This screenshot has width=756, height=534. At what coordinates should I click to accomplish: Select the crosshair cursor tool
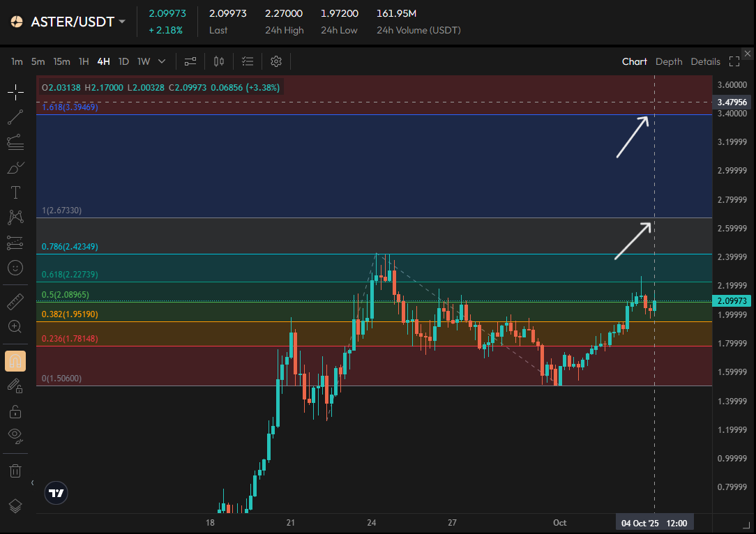click(x=15, y=92)
